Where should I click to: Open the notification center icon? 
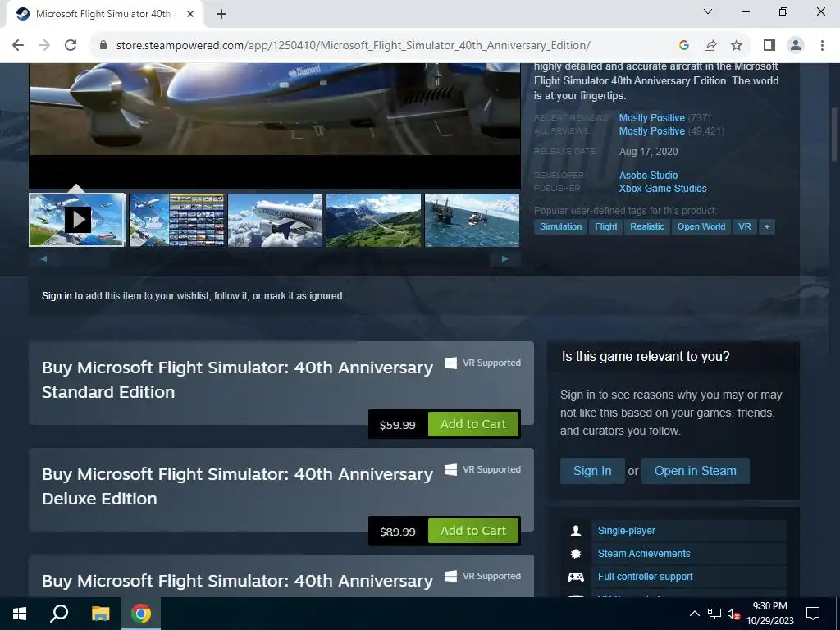point(813,614)
